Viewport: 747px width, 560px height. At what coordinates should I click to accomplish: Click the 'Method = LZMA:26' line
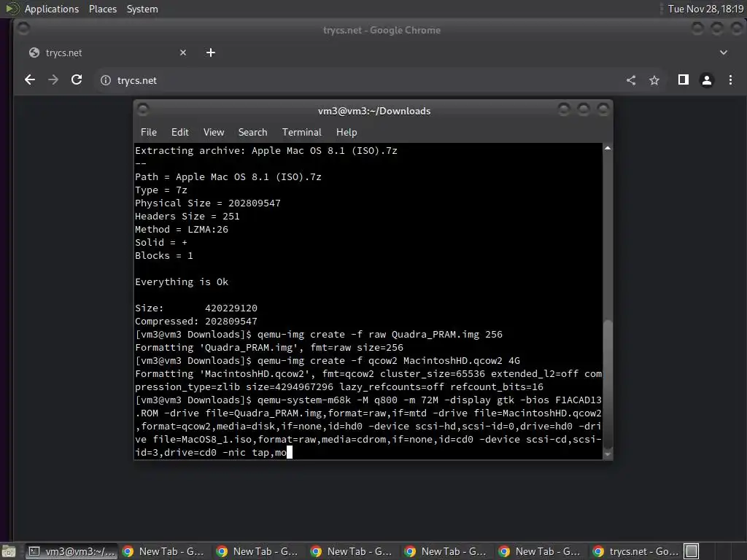tap(182, 230)
